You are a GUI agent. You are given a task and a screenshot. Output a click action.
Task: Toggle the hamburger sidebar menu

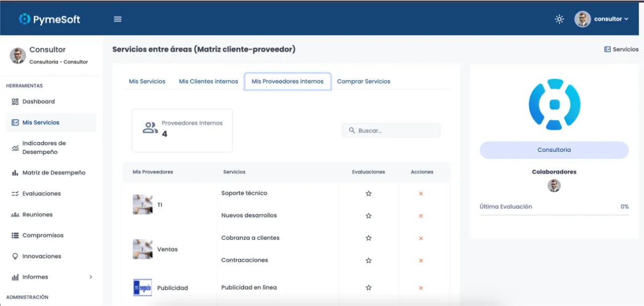118,19
